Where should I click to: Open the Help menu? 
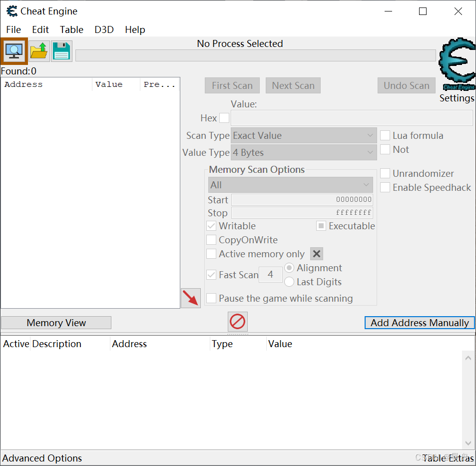[x=135, y=29]
